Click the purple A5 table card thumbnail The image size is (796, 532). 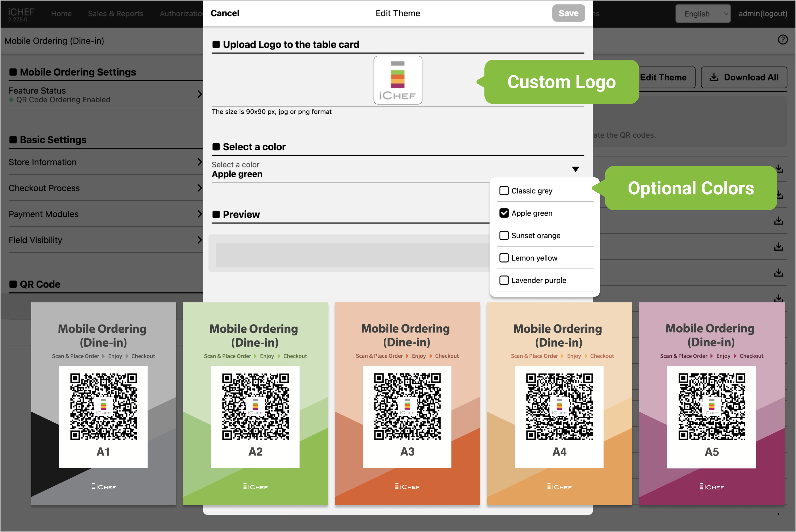pos(711,404)
